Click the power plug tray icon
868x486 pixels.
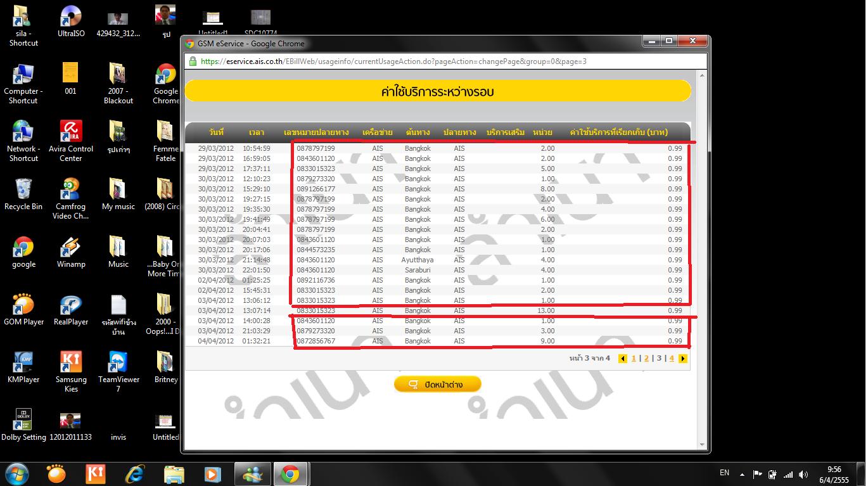pyautogui.click(x=772, y=474)
